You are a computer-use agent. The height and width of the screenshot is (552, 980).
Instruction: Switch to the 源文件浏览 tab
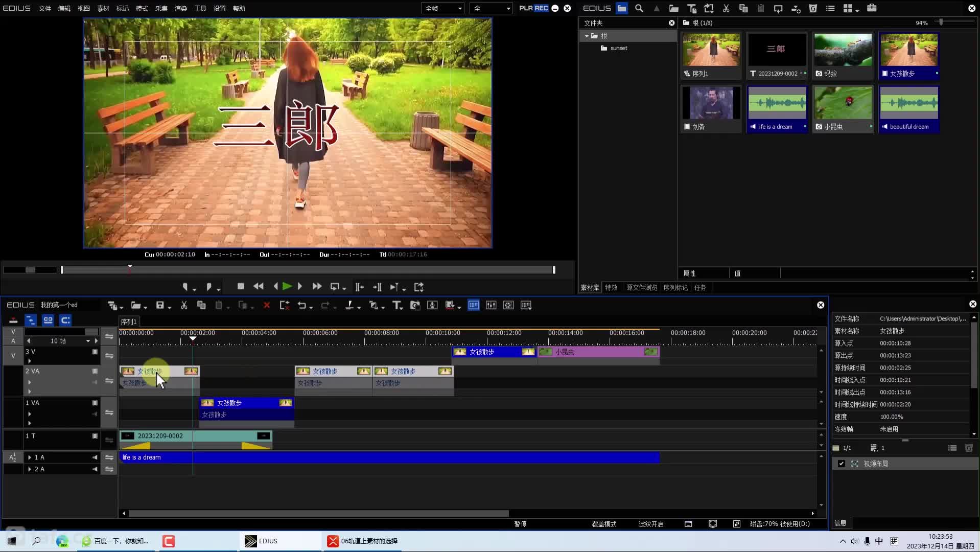click(x=642, y=288)
